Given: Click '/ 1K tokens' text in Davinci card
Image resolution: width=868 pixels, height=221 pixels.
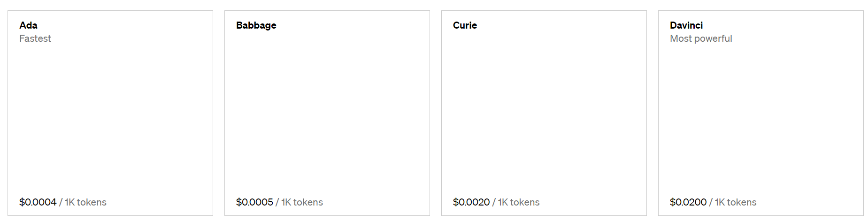Looking at the screenshot, I should point(733,202).
